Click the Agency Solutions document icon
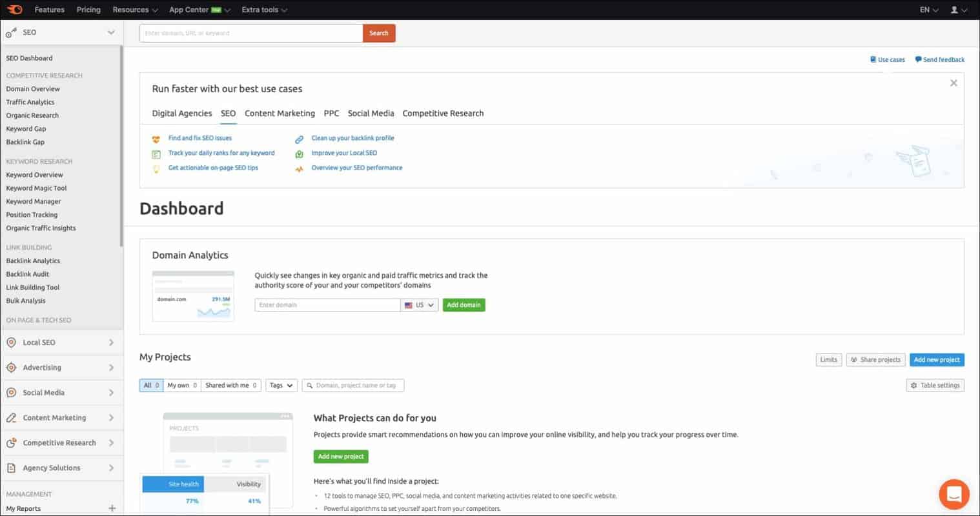 pyautogui.click(x=11, y=468)
